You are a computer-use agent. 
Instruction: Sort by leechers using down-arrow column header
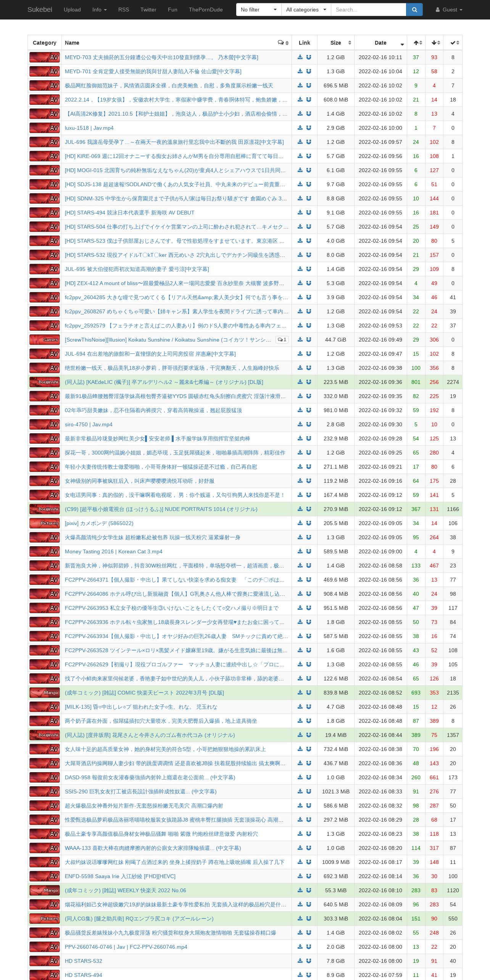click(434, 43)
